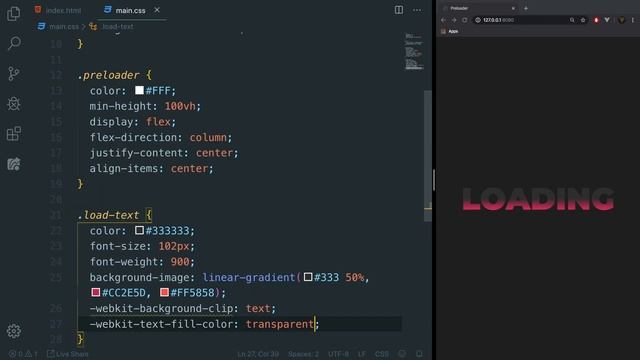Open the browser three-dot menu
Screen dimensions: 640x360
[x=633, y=20]
